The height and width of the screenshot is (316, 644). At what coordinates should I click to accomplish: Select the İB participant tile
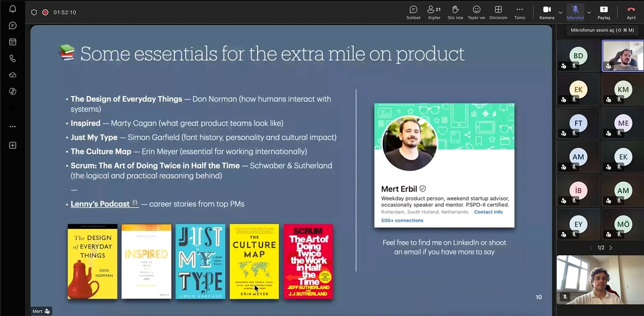coord(578,191)
